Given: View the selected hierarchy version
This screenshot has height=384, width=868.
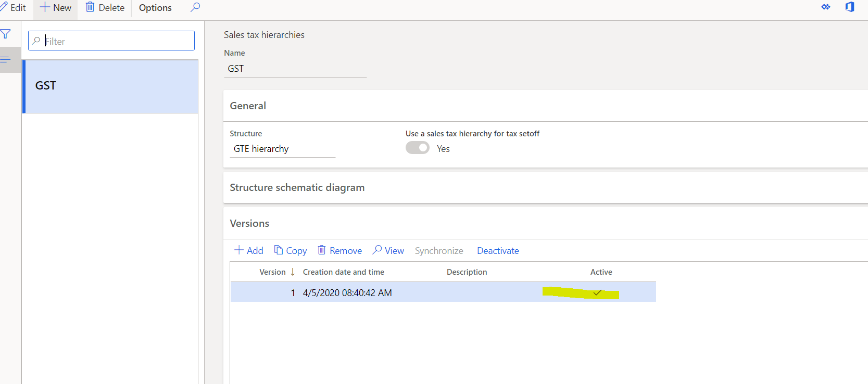Looking at the screenshot, I should (388, 251).
